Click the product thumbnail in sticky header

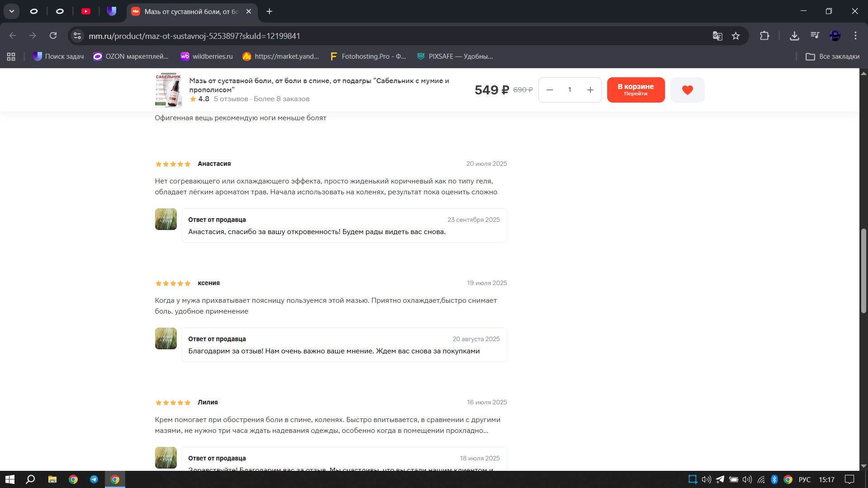(x=168, y=90)
